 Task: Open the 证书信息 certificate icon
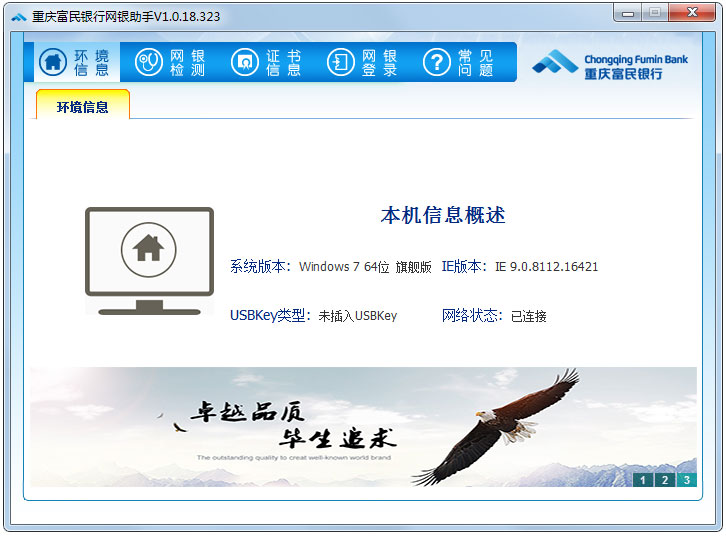coord(244,62)
